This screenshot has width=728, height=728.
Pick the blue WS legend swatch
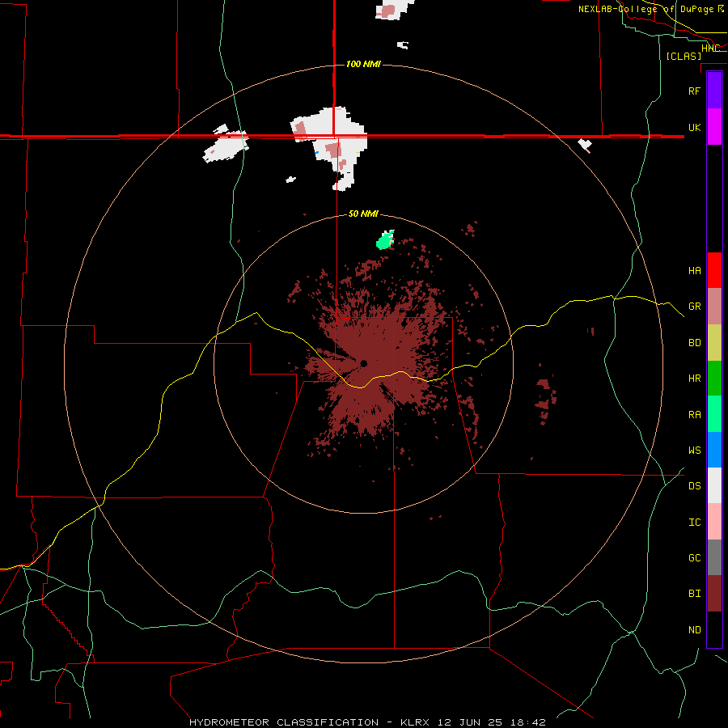point(714,450)
